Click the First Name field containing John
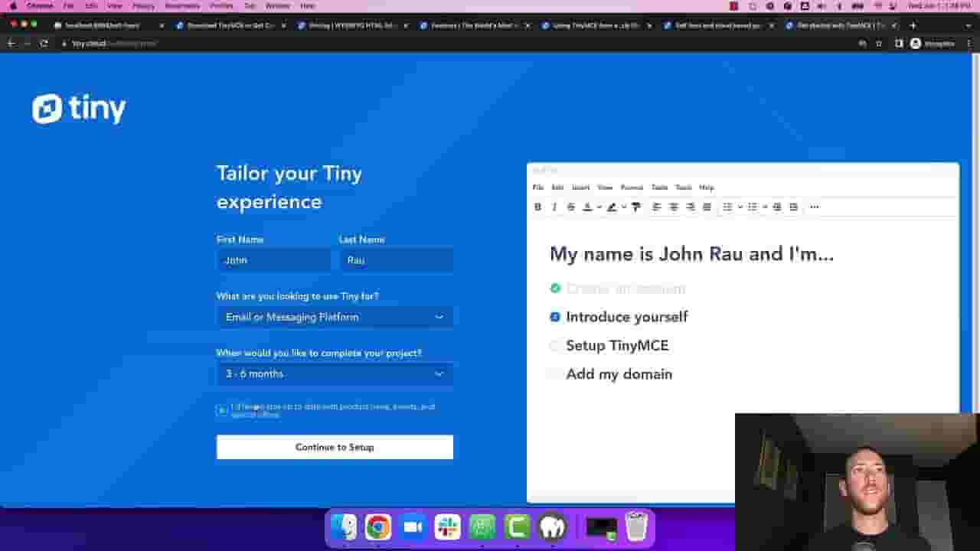This screenshot has width=980, height=551. coord(273,260)
